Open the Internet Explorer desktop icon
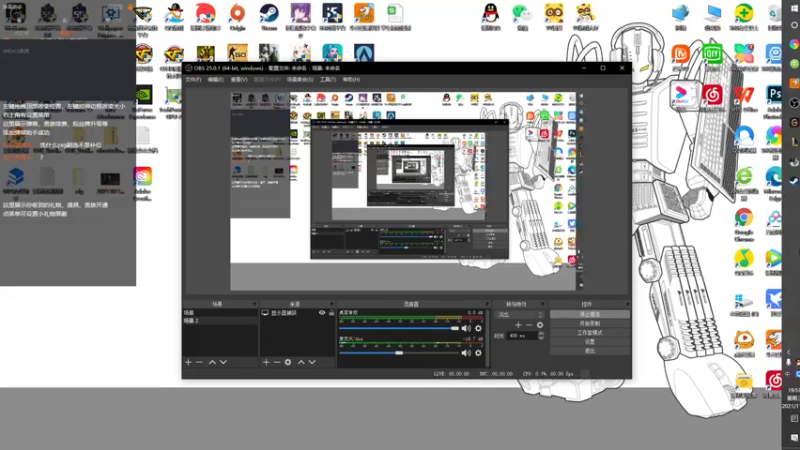The image size is (800, 450). click(x=744, y=181)
